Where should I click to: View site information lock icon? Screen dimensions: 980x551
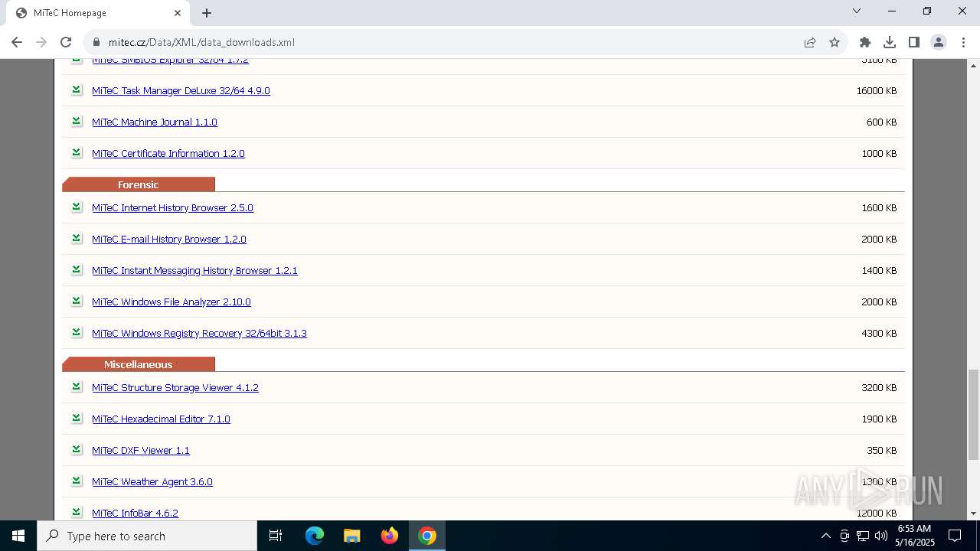(x=96, y=42)
